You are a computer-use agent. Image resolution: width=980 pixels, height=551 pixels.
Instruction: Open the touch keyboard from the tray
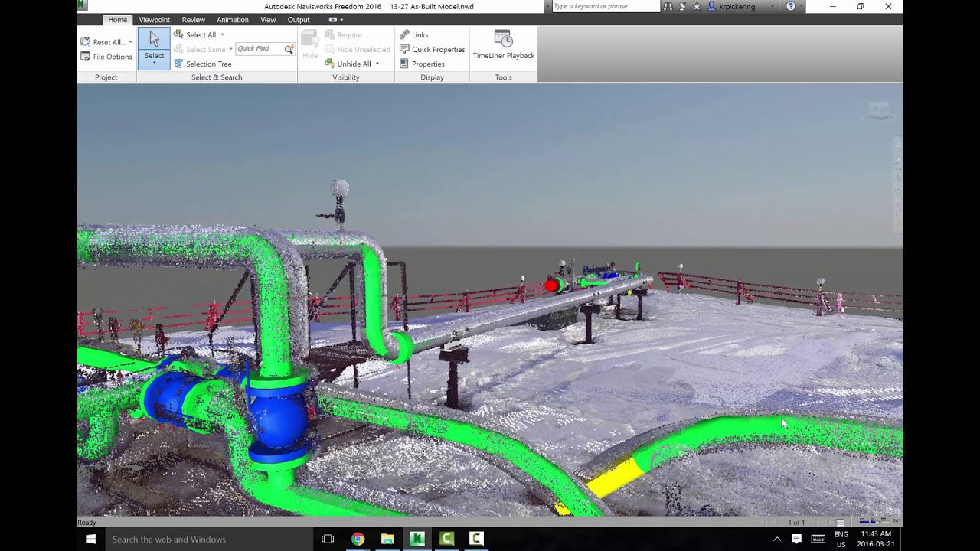(818, 539)
